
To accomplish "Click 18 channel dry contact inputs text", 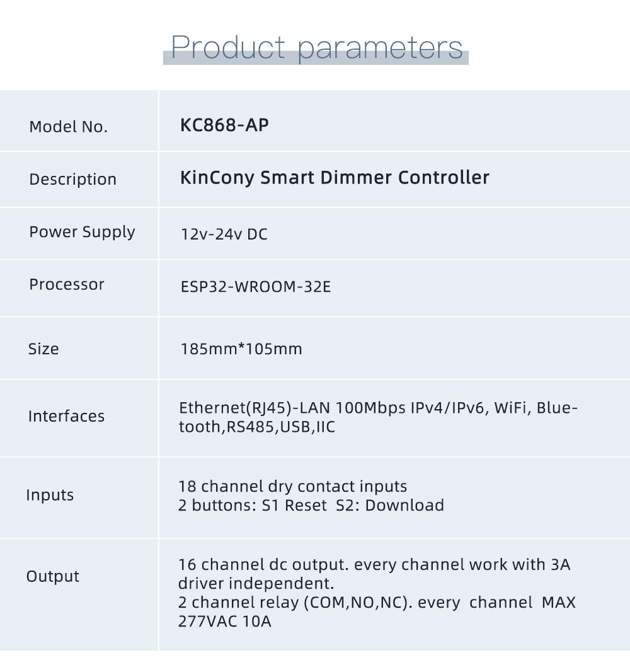I will [x=293, y=487].
